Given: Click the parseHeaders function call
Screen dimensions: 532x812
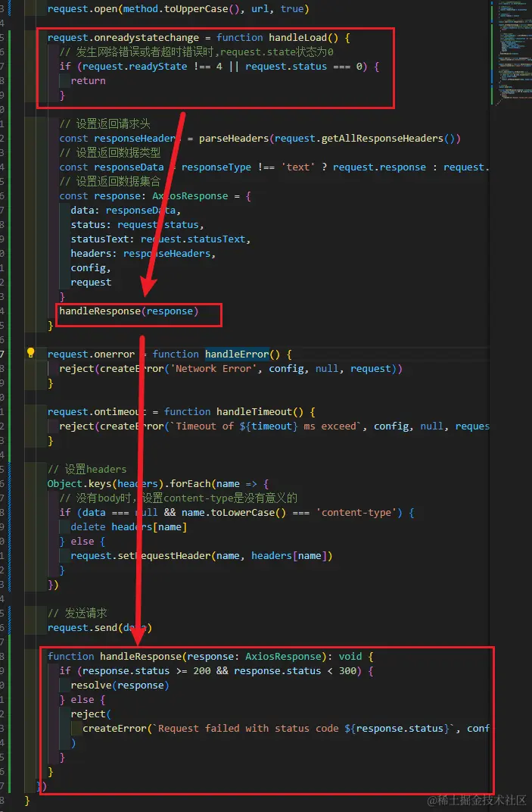Looking at the screenshot, I should pyautogui.click(x=233, y=139).
